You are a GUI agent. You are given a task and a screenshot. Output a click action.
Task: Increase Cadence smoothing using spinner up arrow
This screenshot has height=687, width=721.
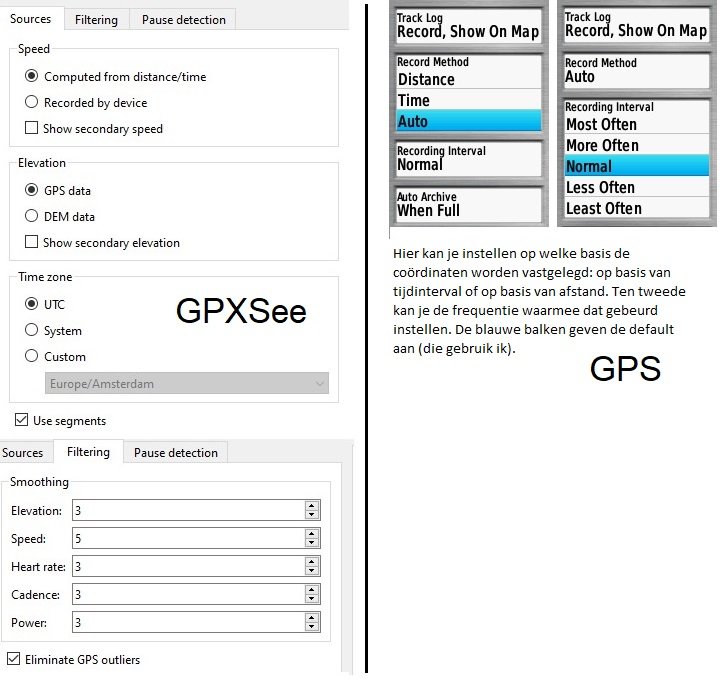(312, 590)
